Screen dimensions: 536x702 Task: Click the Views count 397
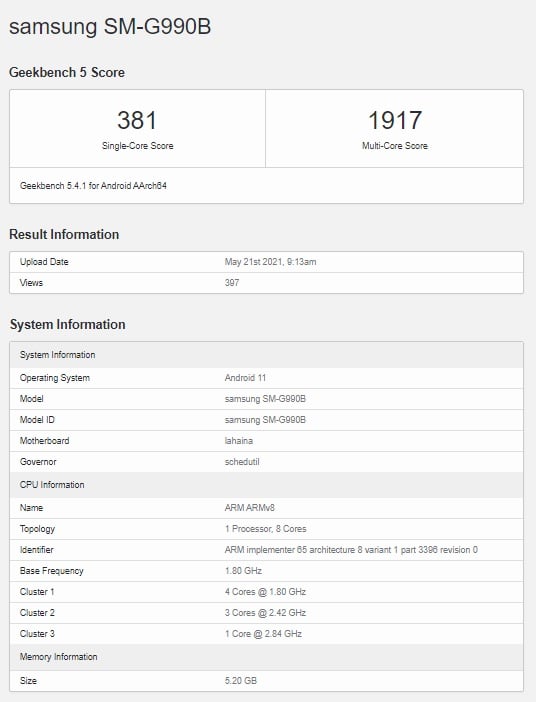click(x=232, y=283)
